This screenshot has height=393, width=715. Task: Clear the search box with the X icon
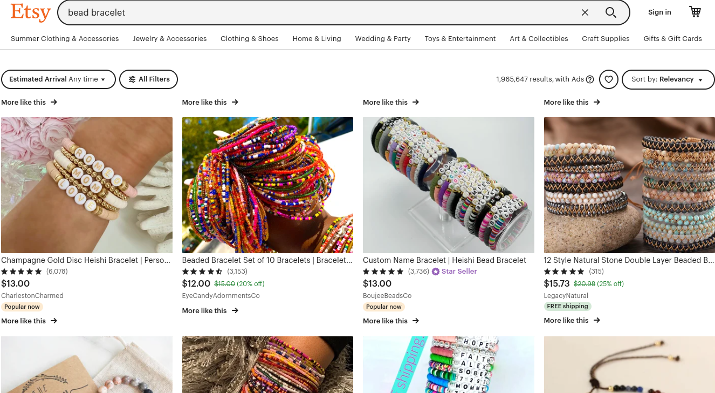pos(585,13)
